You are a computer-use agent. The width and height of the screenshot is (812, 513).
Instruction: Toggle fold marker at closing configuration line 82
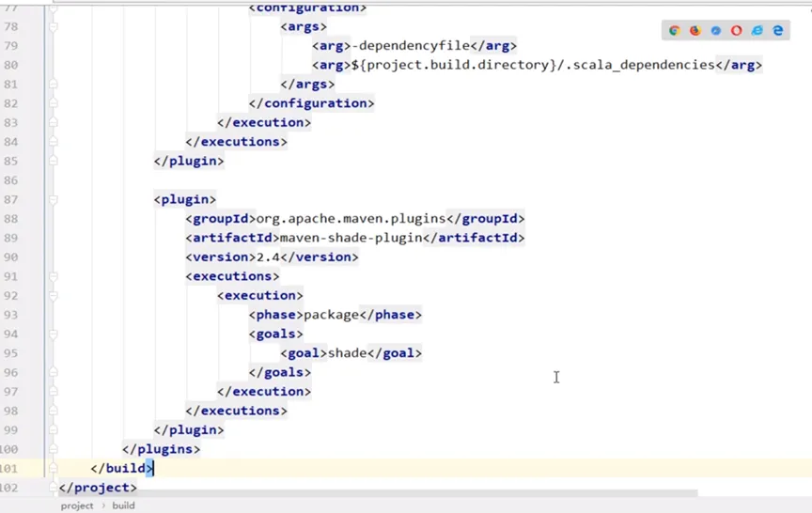coord(54,103)
